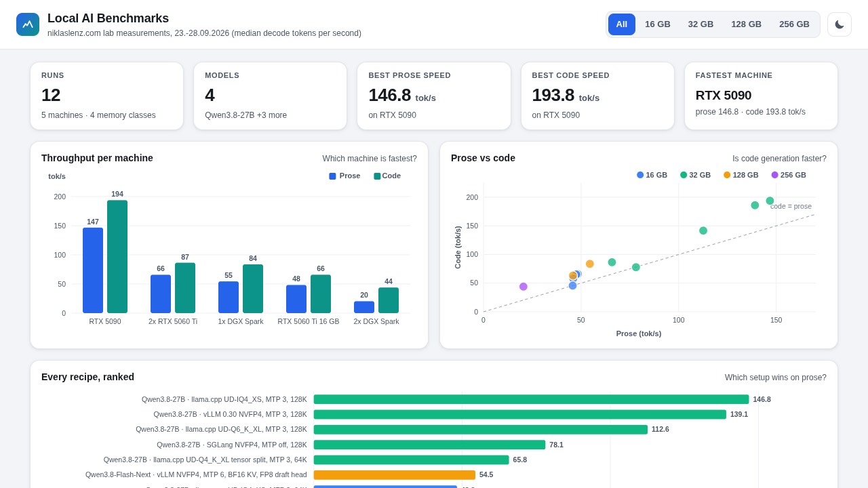Click the topmost green scatter point near 200
The height and width of the screenshot is (488, 868).
point(770,201)
